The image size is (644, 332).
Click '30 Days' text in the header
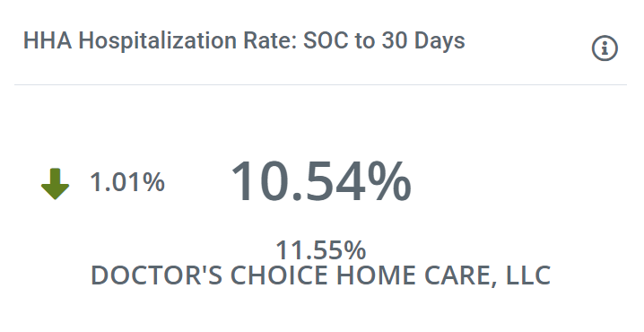423,40
